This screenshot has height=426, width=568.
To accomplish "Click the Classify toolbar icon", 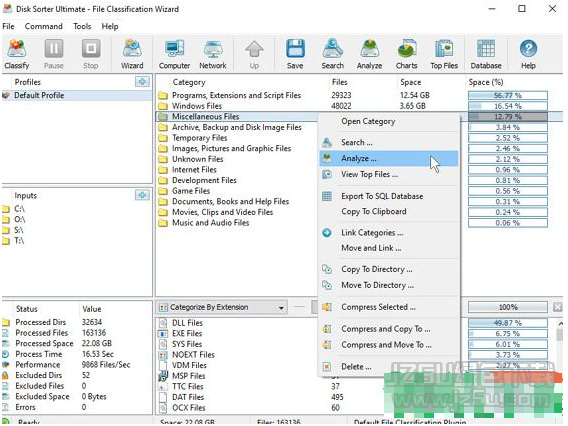I will pyautogui.click(x=17, y=54).
